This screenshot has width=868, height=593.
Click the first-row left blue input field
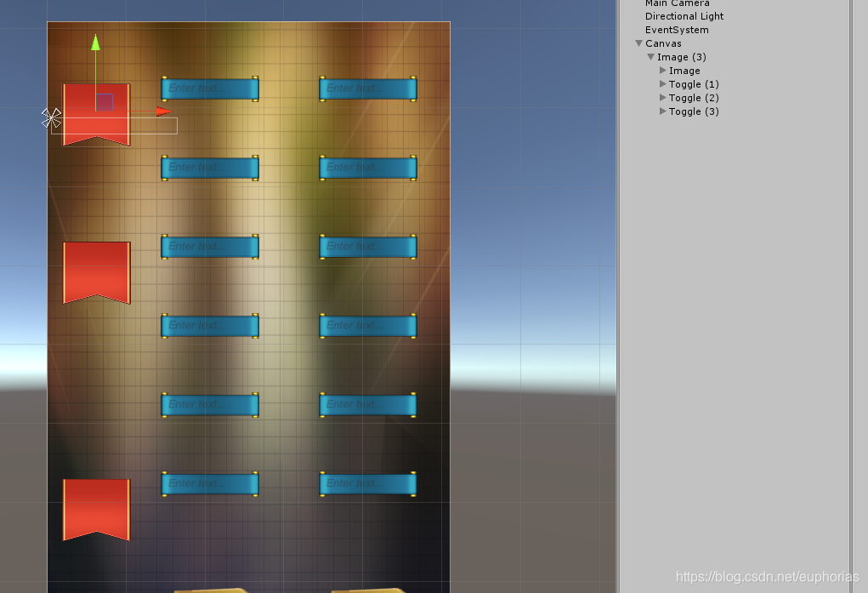(x=210, y=89)
